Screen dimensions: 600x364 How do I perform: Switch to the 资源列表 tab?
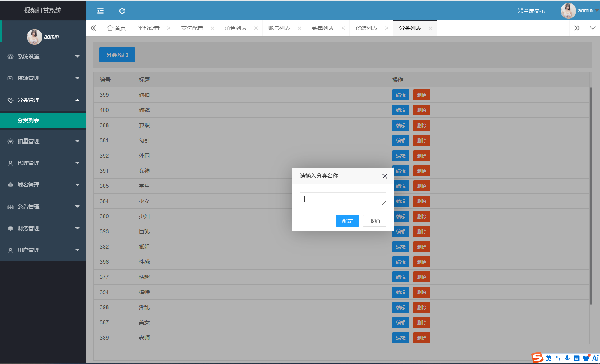click(x=367, y=28)
